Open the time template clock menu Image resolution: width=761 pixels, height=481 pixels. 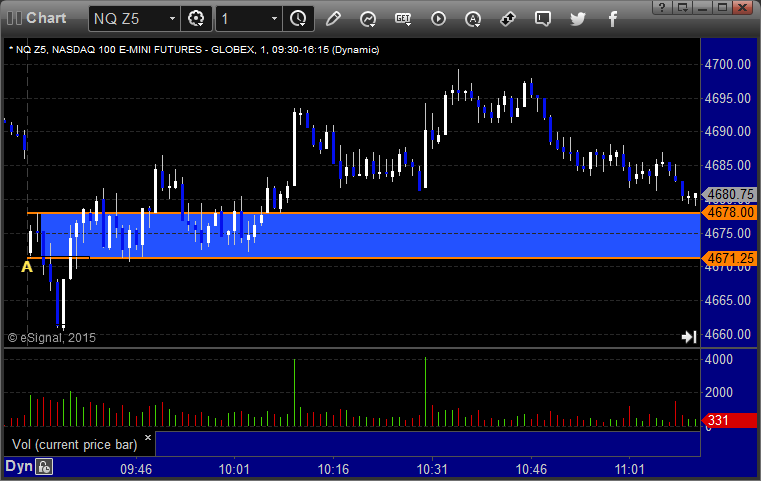point(298,19)
